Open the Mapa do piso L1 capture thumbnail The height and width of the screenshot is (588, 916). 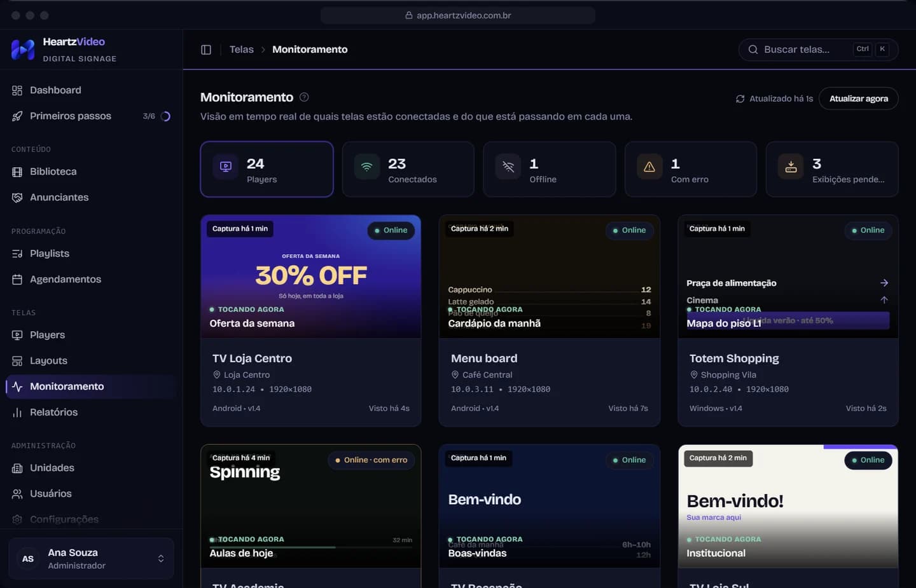pyautogui.click(x=788, y=277)
